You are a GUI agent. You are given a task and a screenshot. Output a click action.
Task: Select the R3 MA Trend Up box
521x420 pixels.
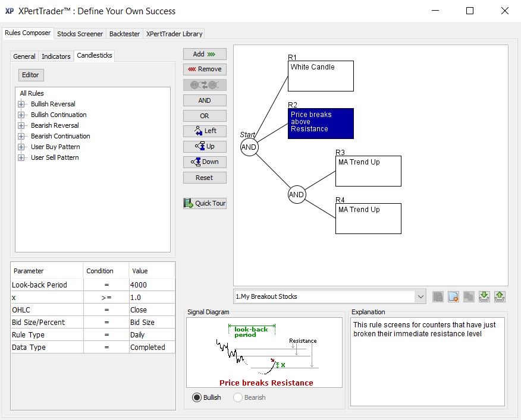(x=368, y=171)
